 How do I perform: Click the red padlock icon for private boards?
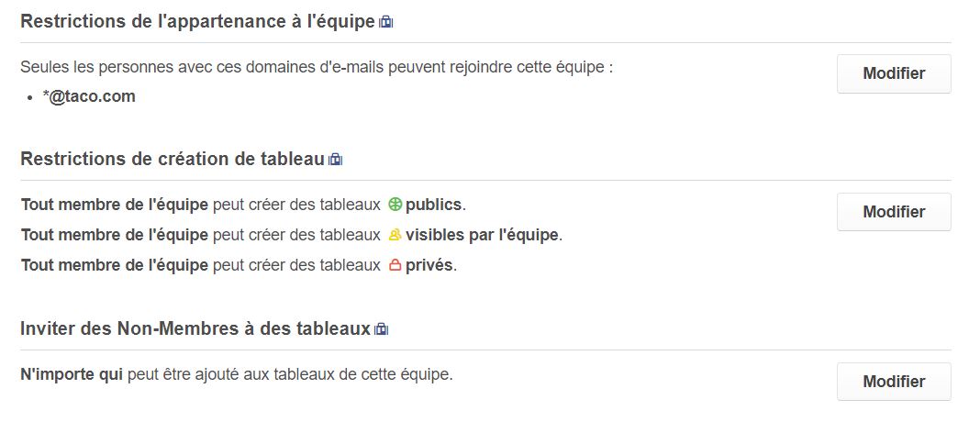coord(395,266)
